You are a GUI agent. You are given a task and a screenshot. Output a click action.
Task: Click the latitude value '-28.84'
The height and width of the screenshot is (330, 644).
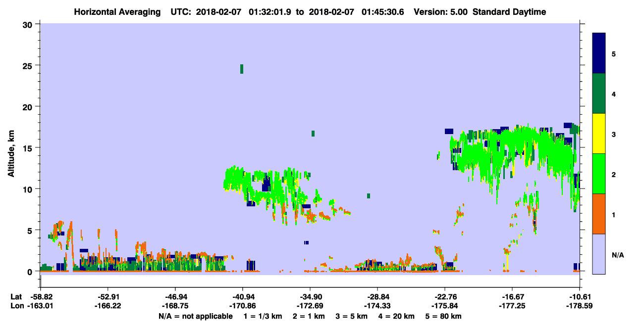tap(377, 296)
